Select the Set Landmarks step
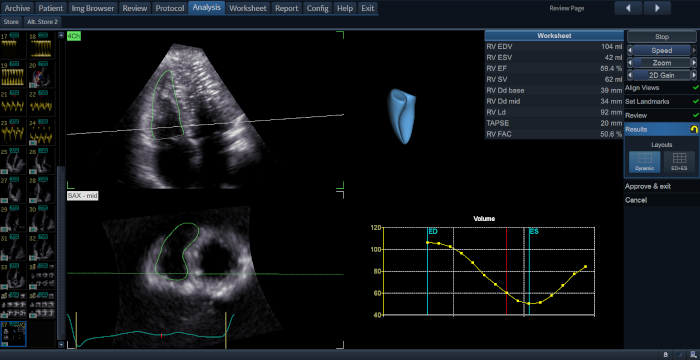This screenshot has height=360, width=700. pos(662,101)
